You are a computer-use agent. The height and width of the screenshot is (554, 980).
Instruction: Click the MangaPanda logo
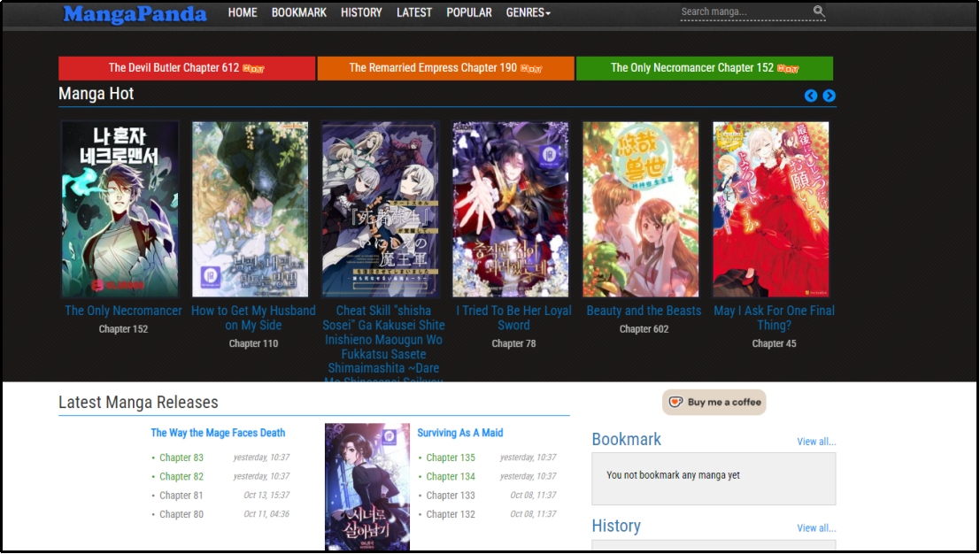click(x=135, y=14)
